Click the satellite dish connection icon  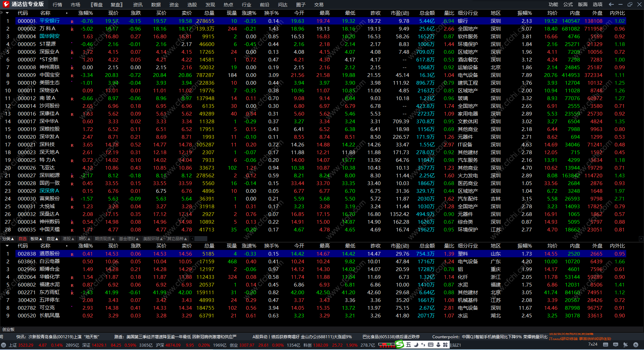pos(626,344)
